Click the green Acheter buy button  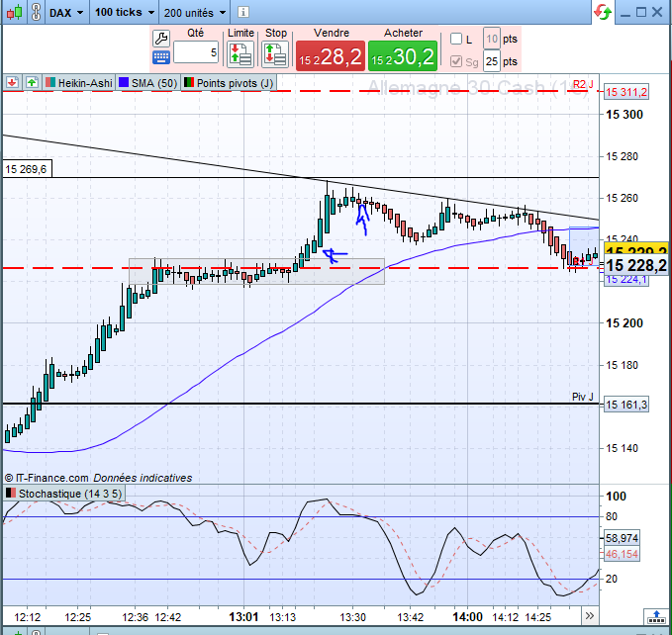[403, 56]
